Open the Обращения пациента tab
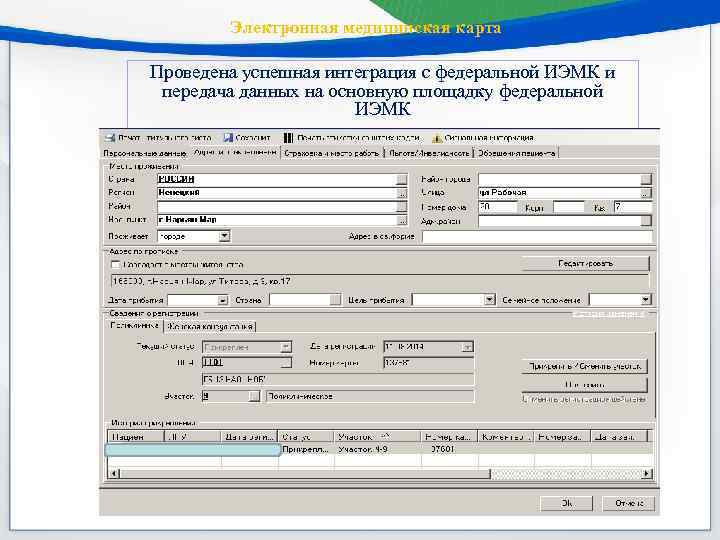This screenshot has width=720, height=540. click(x=517, y=153)
